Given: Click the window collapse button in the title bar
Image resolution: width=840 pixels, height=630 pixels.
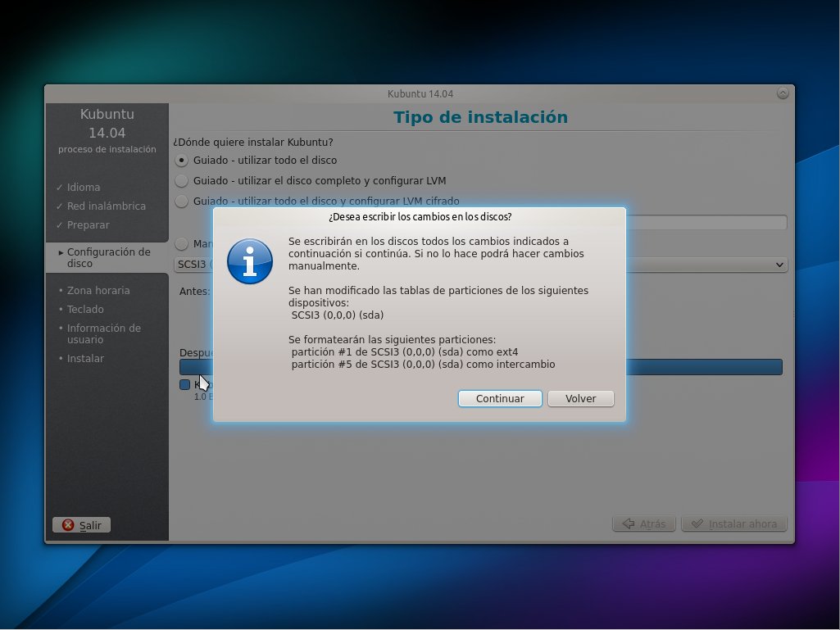Looking at the screenshot, I should 783,93.
